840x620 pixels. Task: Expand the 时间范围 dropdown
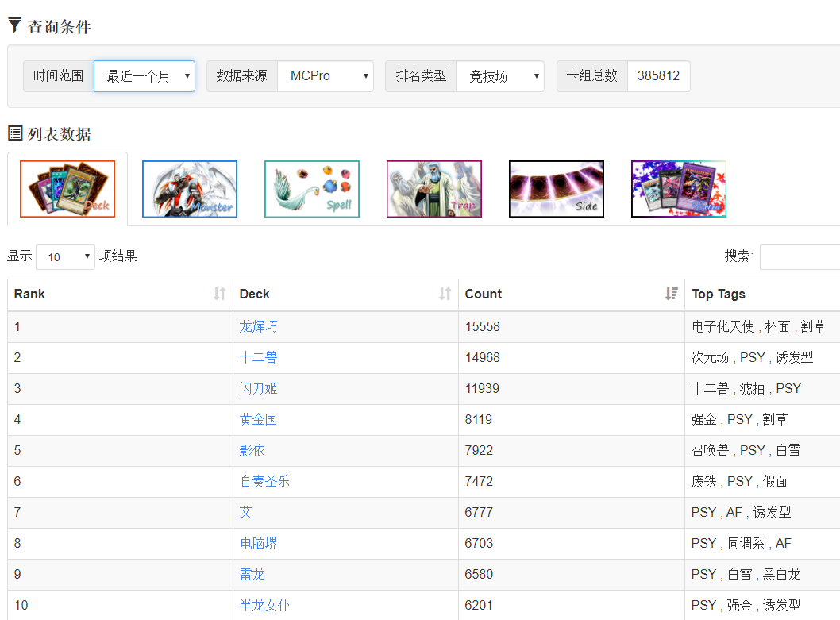144,76
